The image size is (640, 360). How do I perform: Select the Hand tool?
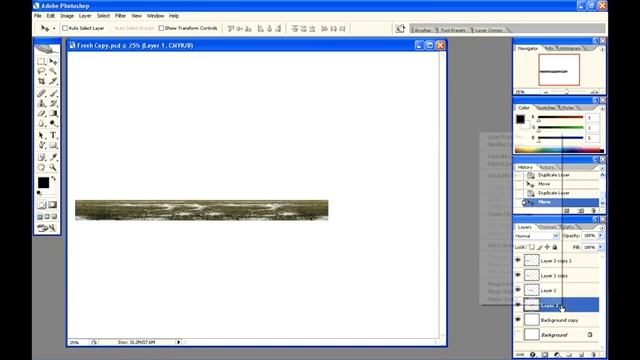41,167
